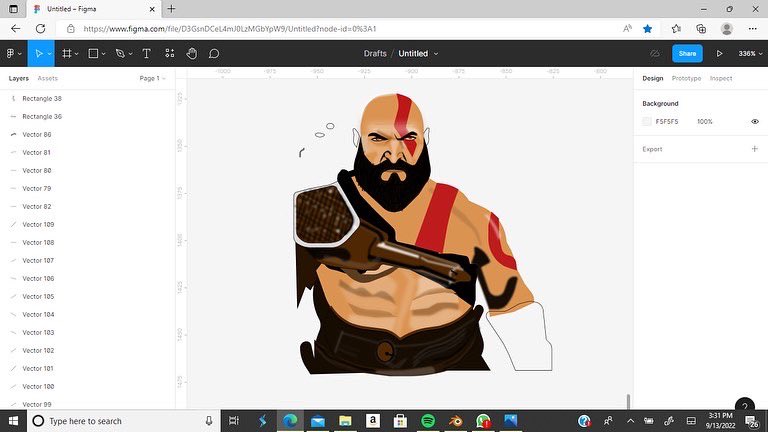
Task: Add an export setting with plus
Action: click(754, 149)
